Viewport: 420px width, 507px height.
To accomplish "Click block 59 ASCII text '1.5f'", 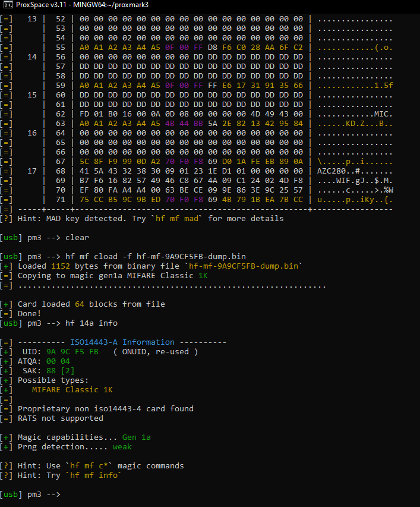I will pyautogui.click(x=383, y=86).
